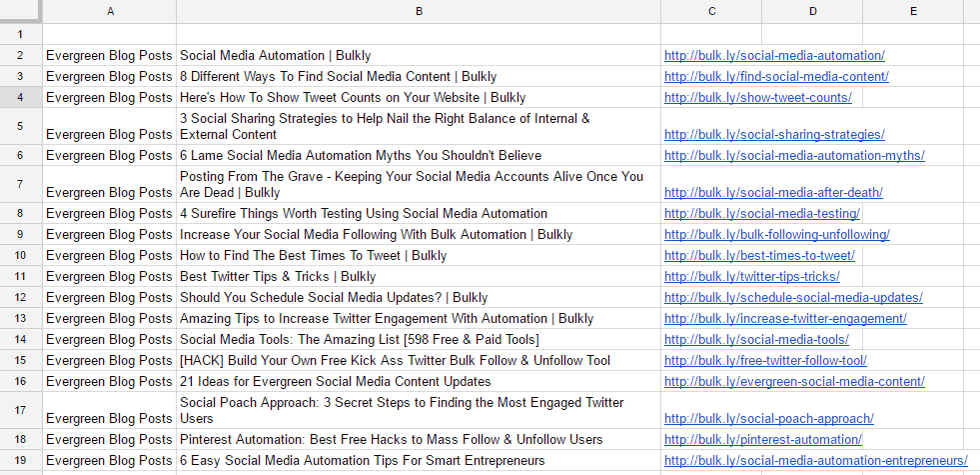Select row 7 header
The width and height of the screenshot is (980, 475).
click(x=21, y=184)
